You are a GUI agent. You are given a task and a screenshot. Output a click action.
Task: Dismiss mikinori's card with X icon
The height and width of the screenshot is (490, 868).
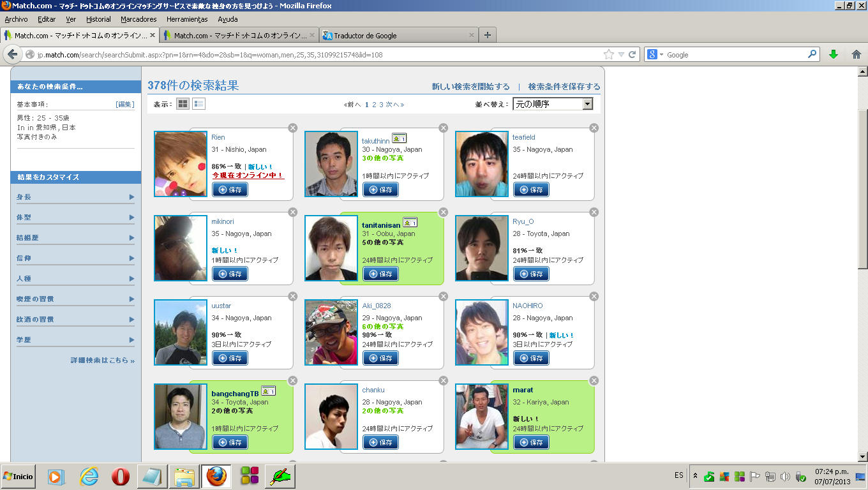[x=292, y=212]
